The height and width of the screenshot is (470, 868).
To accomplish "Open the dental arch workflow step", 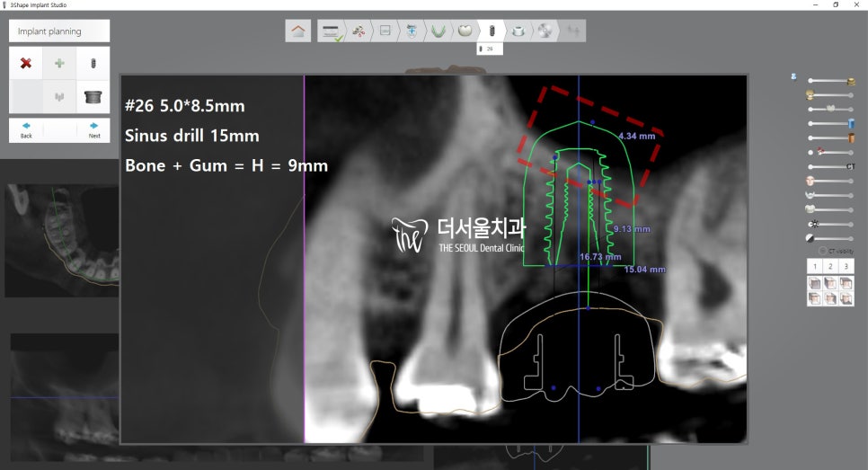I will tap(438, 31).
